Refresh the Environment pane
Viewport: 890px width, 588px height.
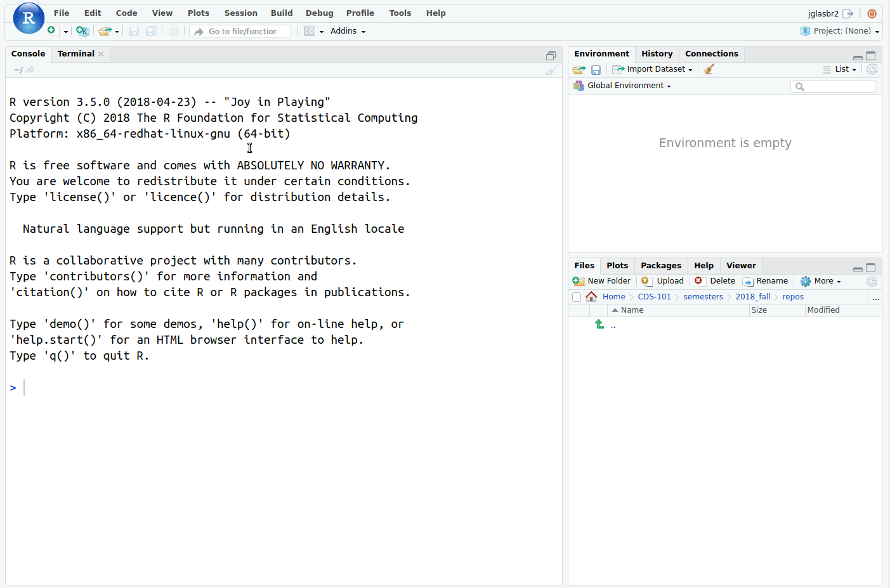[x=872, y=69]
